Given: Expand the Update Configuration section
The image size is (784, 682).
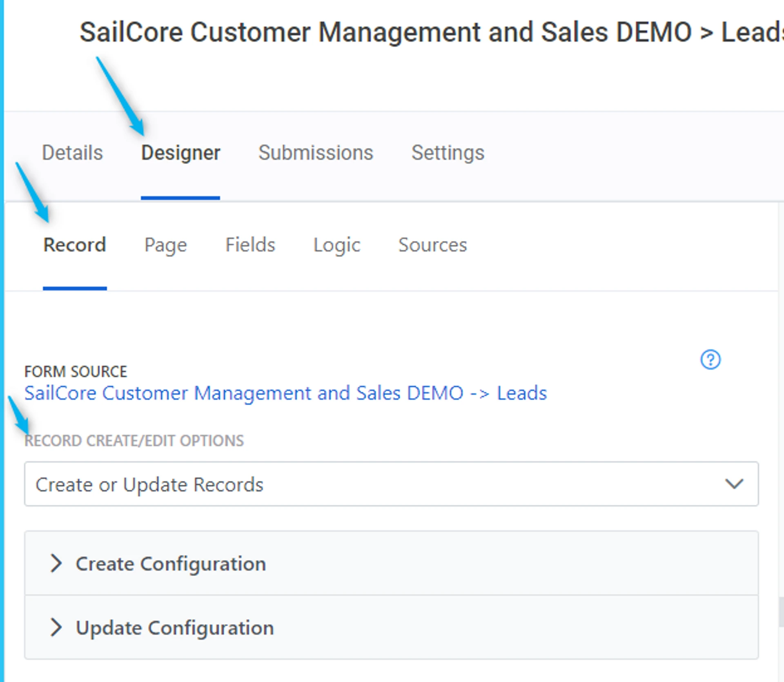Looking at the screenshot, I should (175, 628).
